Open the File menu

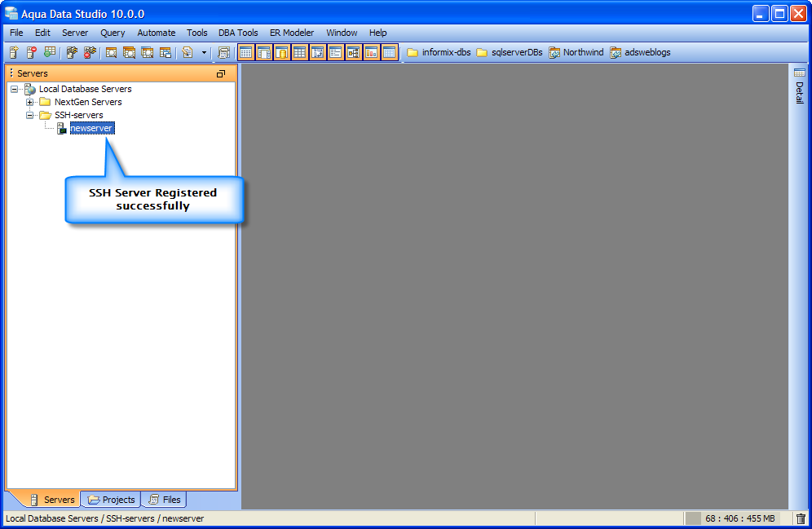coord(16,33)
